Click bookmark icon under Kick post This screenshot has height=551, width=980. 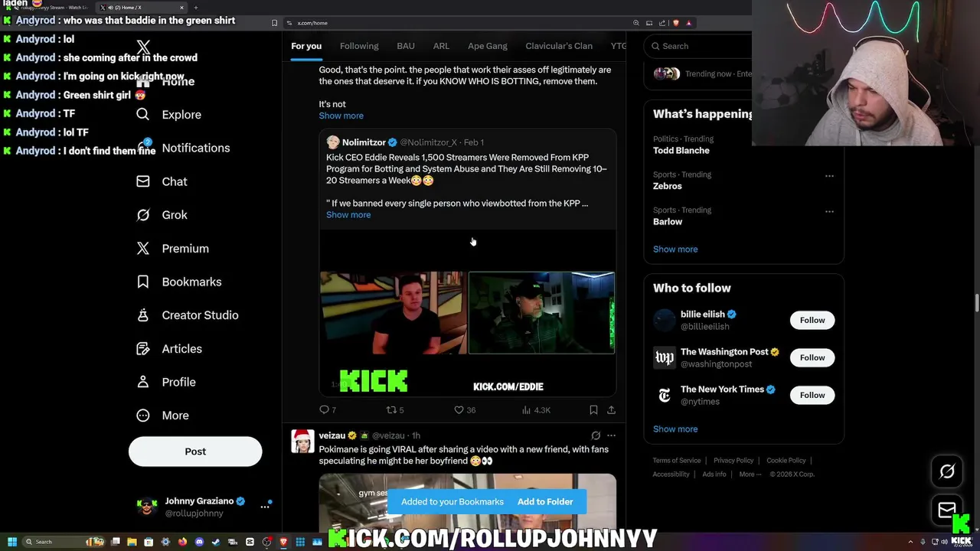click(593, 410)
